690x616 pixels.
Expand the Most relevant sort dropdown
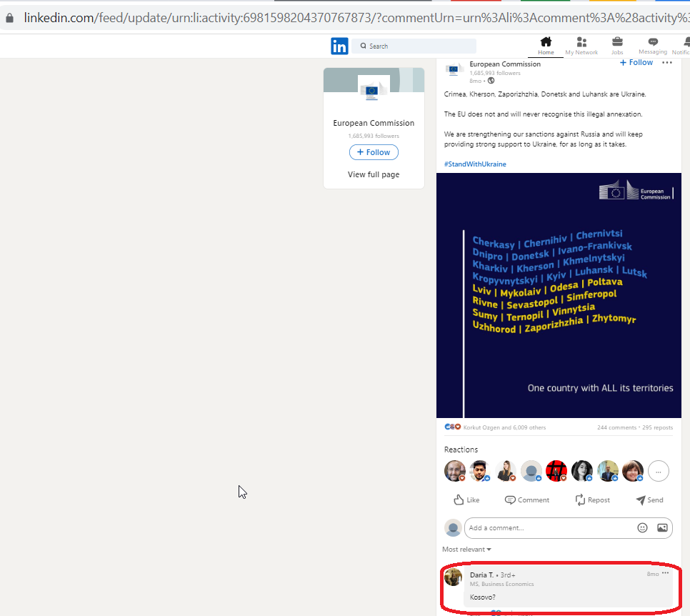click(466, 549)
